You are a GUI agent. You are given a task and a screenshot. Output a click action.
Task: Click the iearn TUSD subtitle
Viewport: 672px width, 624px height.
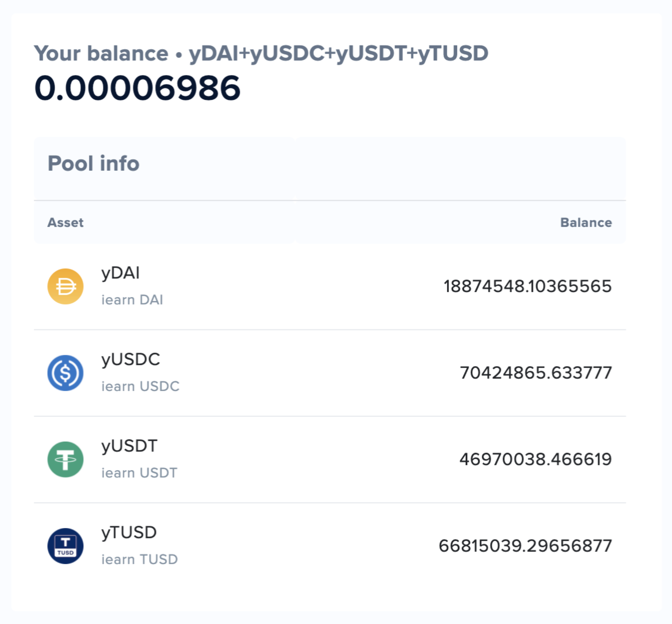tap(139, 560)
